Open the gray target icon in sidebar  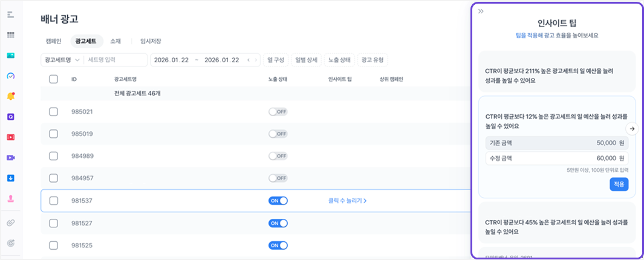click(11, 243)
